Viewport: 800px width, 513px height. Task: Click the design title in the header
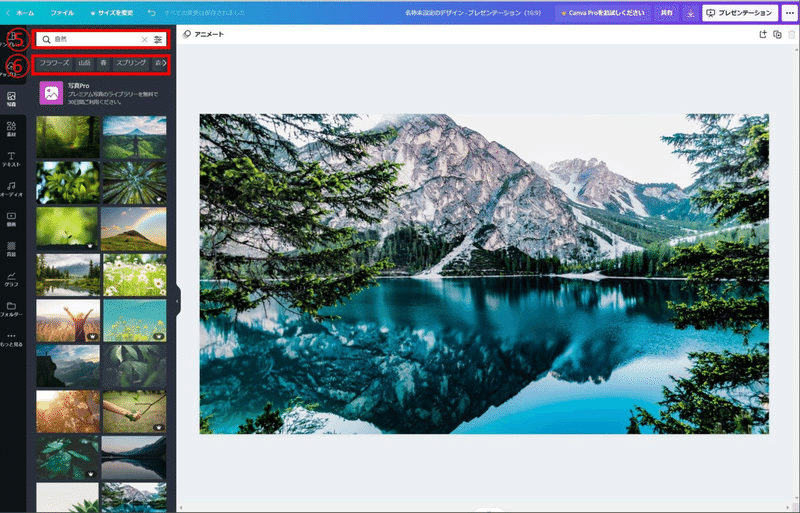click(472, 13)
